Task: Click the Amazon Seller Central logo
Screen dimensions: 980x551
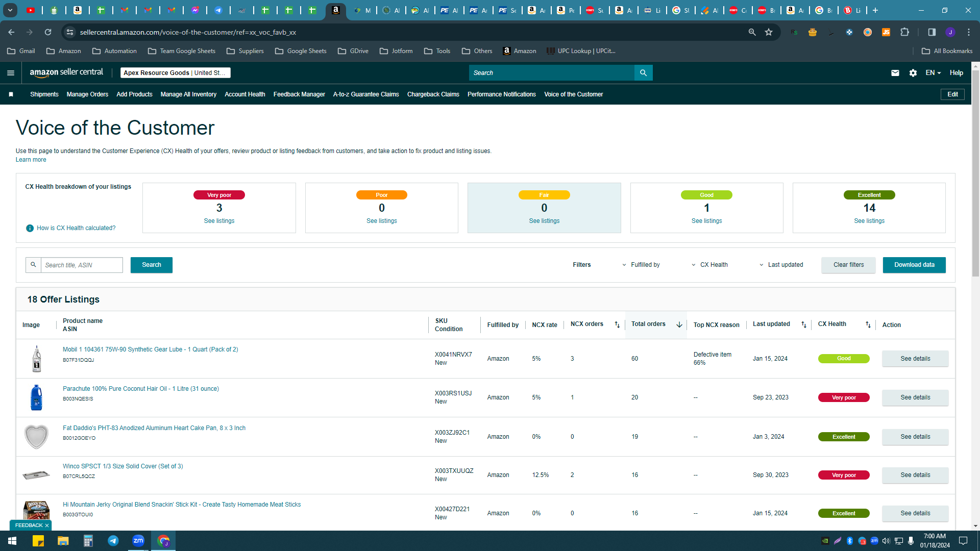Action: [x=66, y=72]
